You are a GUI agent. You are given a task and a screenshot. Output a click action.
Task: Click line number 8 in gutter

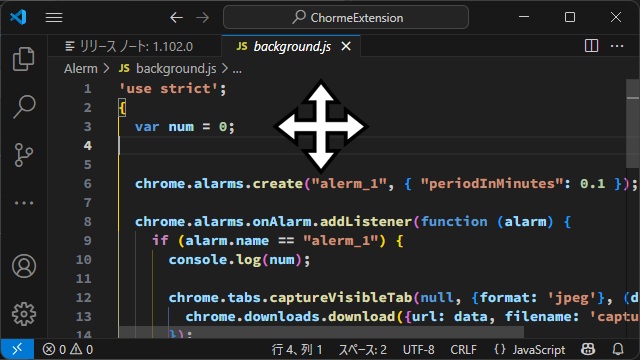(x=87, y=222)
